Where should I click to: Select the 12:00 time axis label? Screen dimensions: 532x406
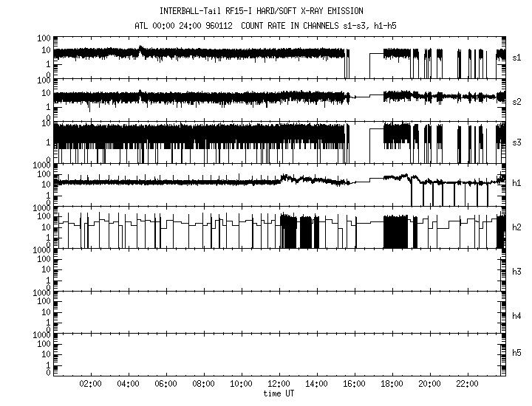pyautogui.click(x=279, y=384)
